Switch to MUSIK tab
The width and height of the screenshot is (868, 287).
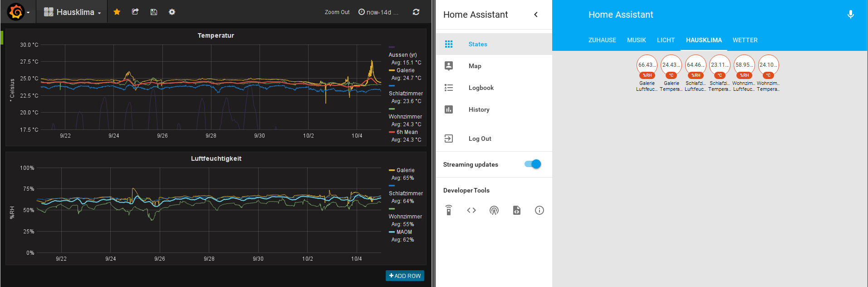pyautogui.click(x=637, y=40)
